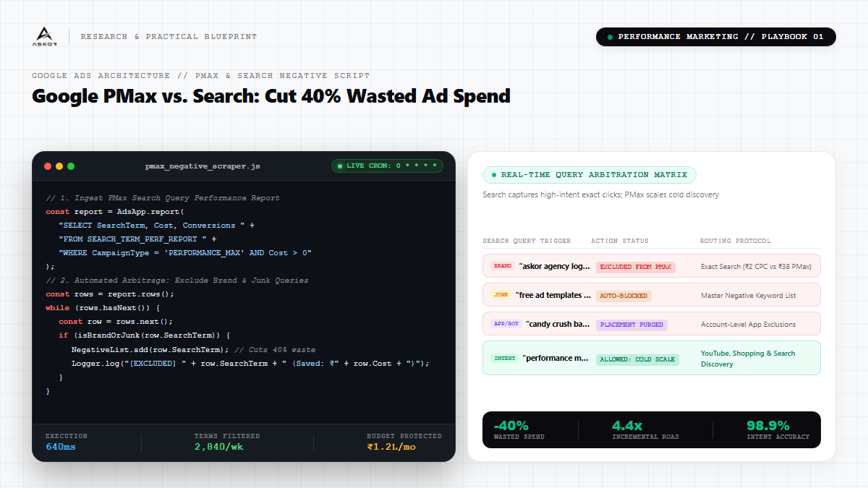Click the "performance m..." query text
The image size is (868, 488).
(556, 358)
